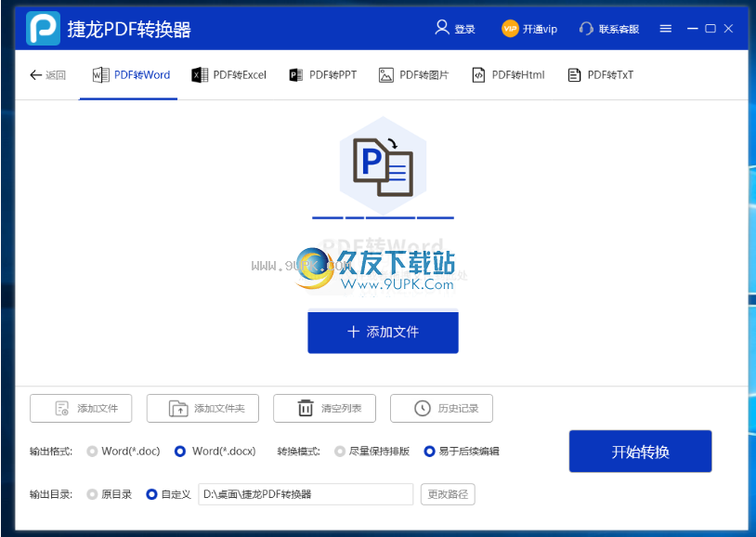Click the add-file document icon
This screenshot has width=756, height=537.
coord(61,408)
